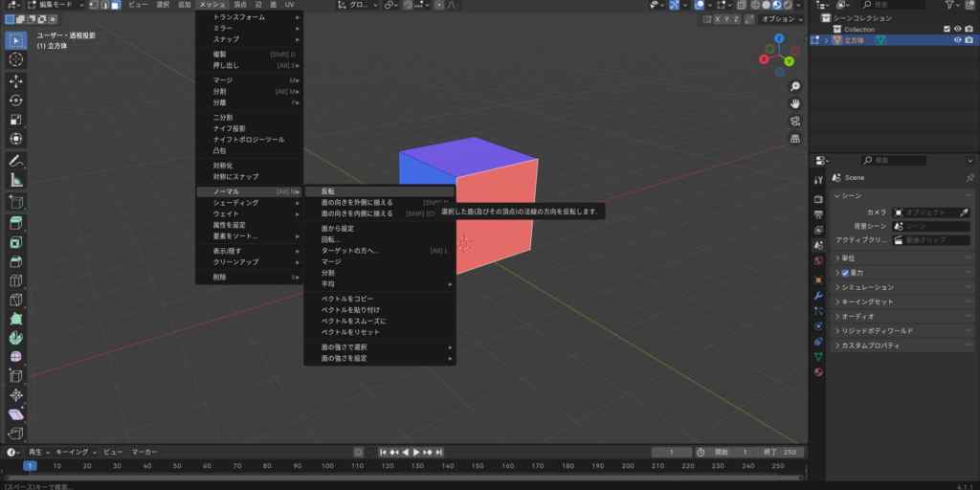The width and height of the screenshot is (980, 490).
Task: Open the Output properties tab
Action: click(819, 214)
